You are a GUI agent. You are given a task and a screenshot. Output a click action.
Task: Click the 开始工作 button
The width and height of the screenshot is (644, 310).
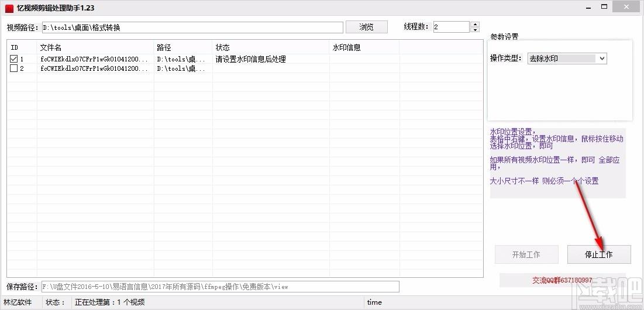526,254
